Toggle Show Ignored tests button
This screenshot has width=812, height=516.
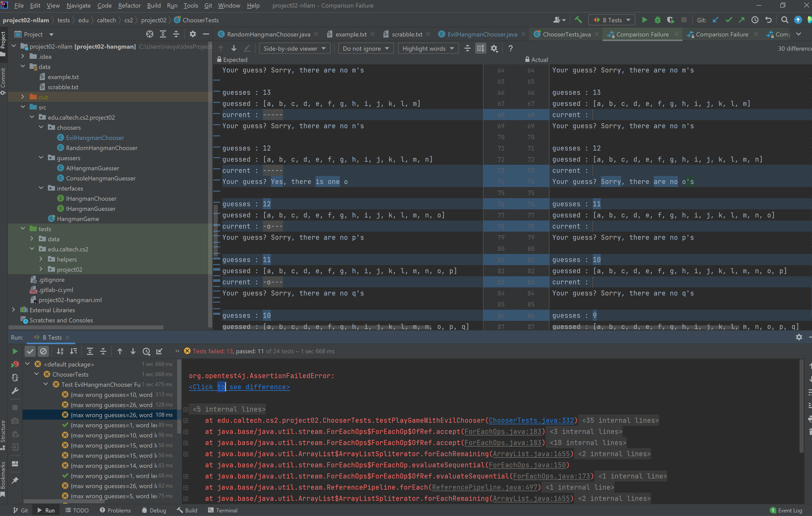(x=43, y=352)
